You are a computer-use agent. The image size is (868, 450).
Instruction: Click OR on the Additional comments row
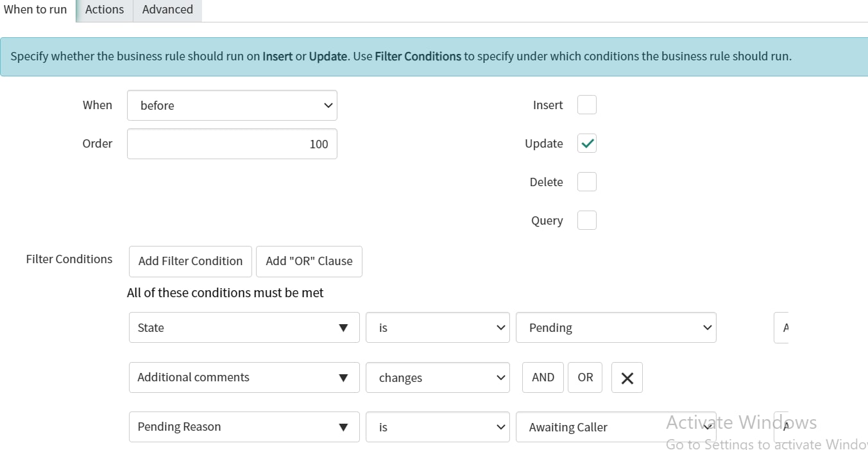click(584, 377)
